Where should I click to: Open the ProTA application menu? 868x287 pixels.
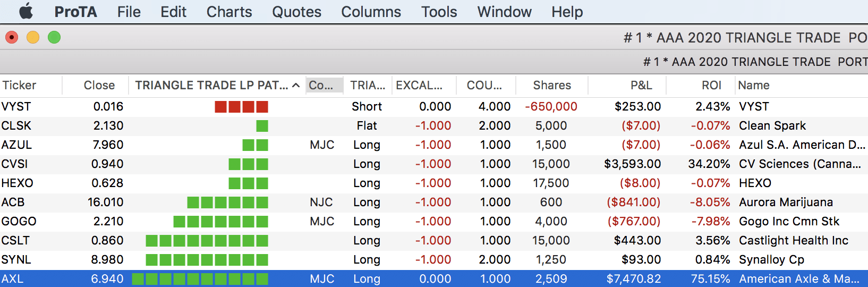pos(76,12)
